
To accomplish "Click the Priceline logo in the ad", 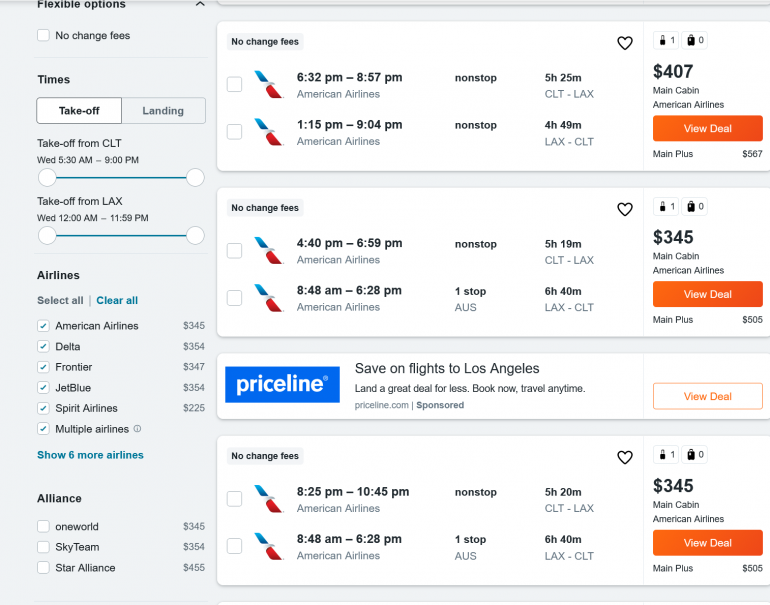I will pos(282,385).
